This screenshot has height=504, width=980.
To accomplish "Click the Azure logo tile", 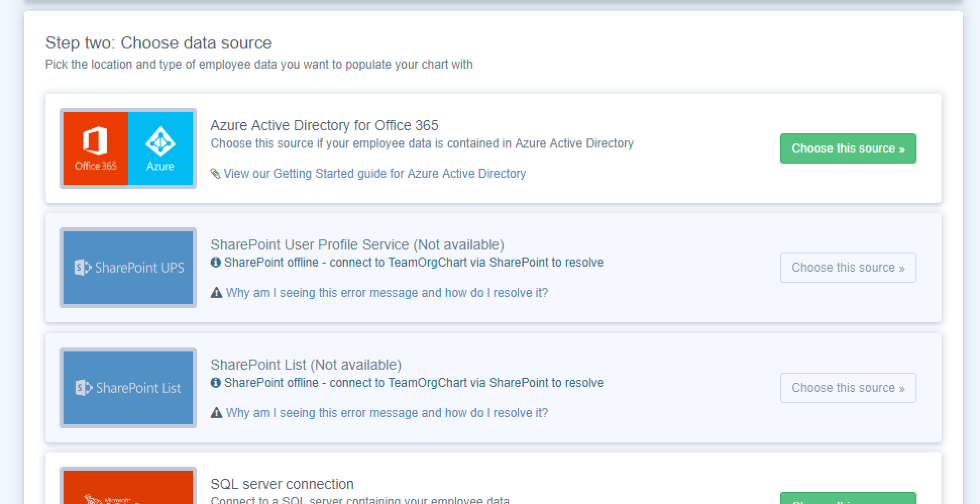I will point(160,148).
